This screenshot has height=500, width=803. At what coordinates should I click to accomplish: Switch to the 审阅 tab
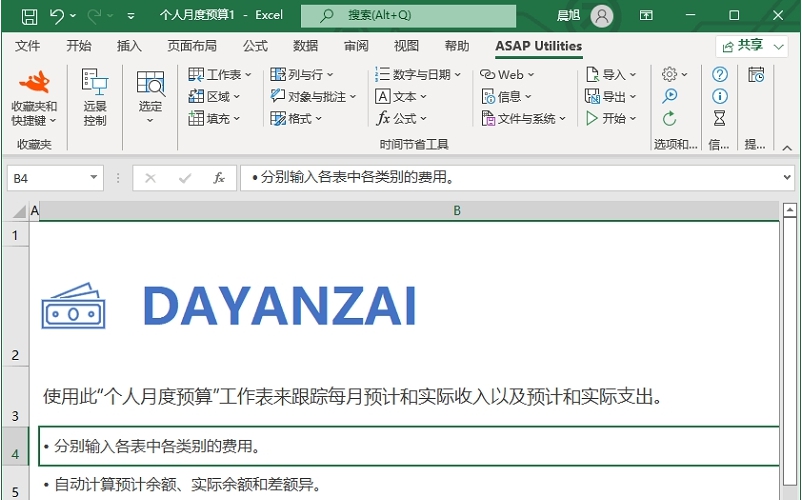pyautogui.click(x=356, y=46)
